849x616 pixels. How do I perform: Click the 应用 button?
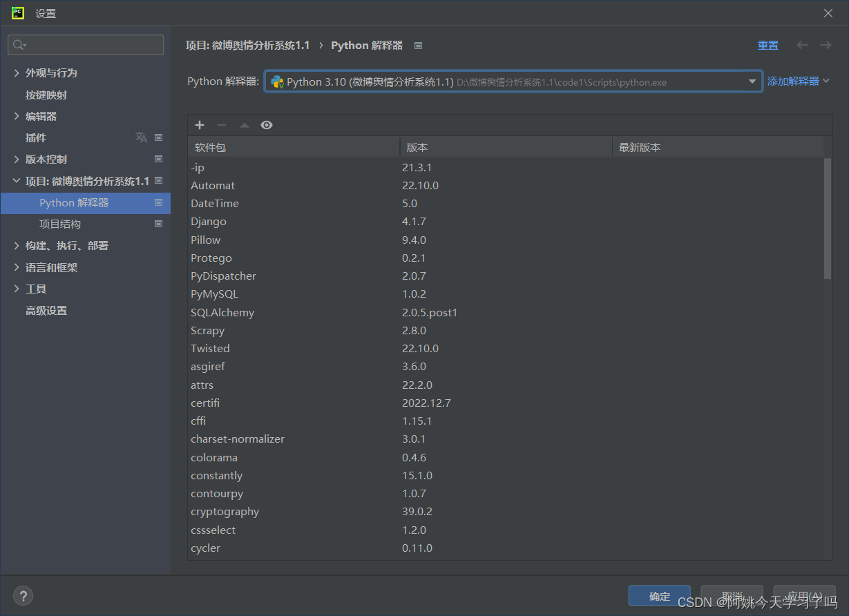click(804, 596)
